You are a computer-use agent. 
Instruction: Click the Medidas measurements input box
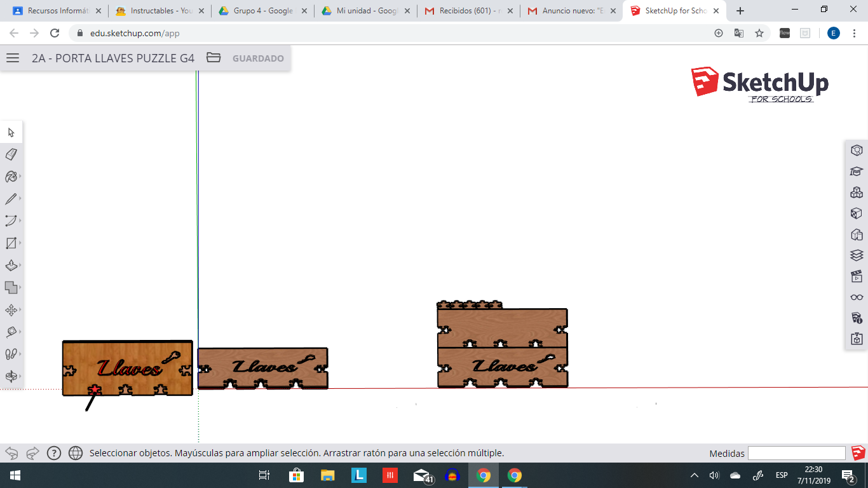pyautogui.click(x=797, y=453)
